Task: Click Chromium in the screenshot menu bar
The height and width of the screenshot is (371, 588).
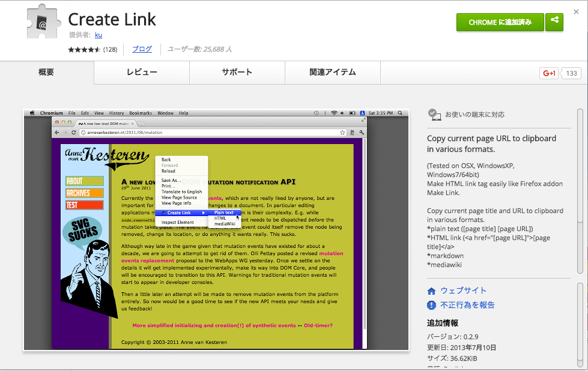Action: point(52,113)
